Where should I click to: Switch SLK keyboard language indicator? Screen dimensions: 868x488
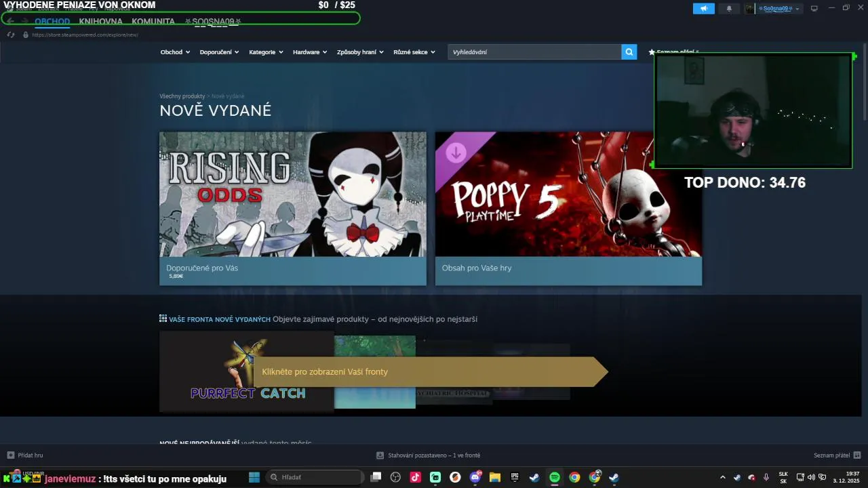783,477
